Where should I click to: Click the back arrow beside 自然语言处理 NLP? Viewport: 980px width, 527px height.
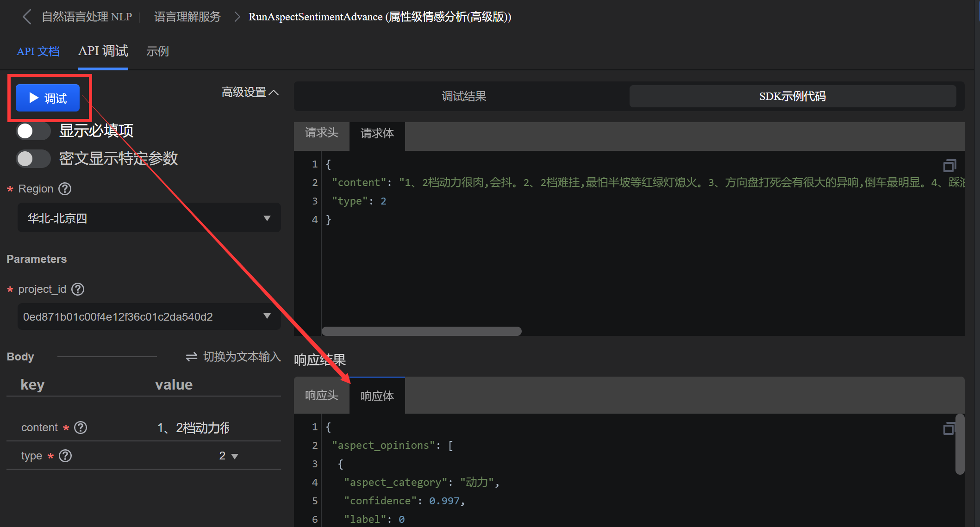[x=27, y=17]
